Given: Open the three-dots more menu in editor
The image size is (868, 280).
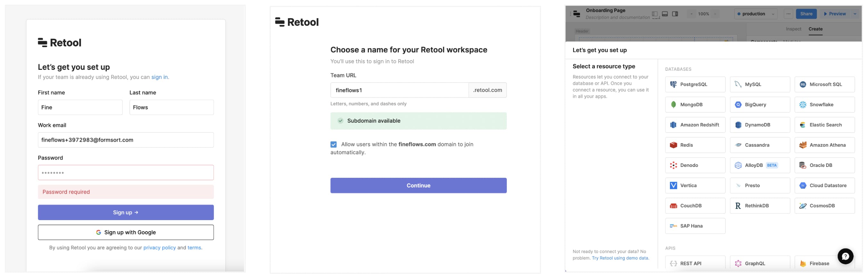Looking at the screenshot, I should point(788,14).
